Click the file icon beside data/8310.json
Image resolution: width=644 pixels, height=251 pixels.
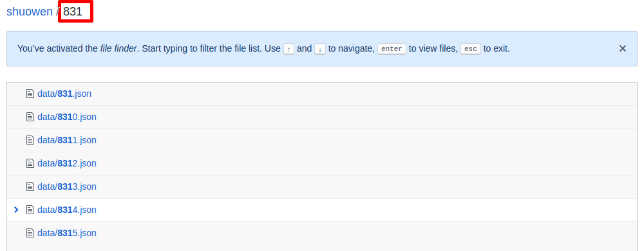(30, 117)
